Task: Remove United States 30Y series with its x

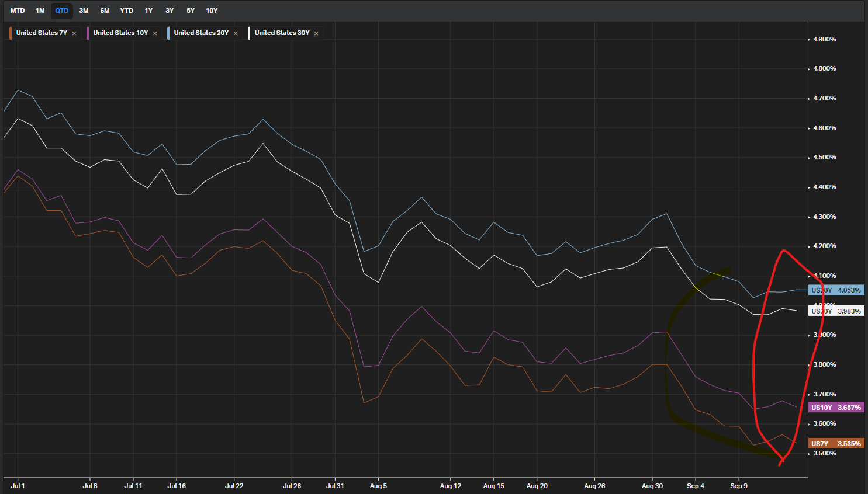Action: tap(316, 33)
